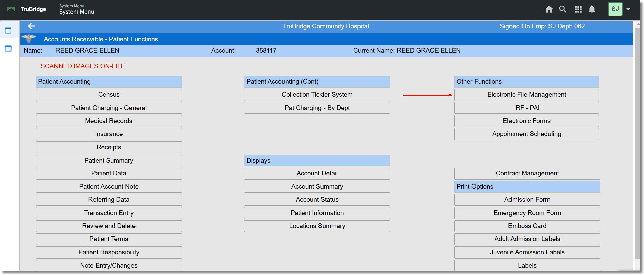This screenshot has height=275, width=644.
Task: Open the System Menu title
Action: coord(77,12)
